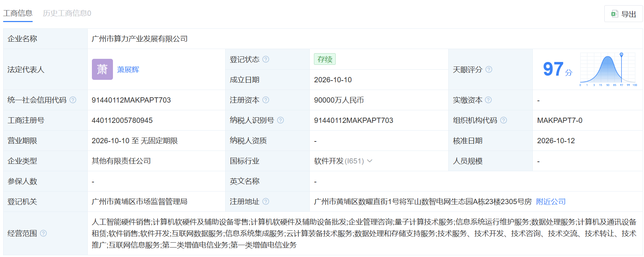Click the 2026-10-12 approval date value
The width and height of the screenshot is (644, 257).
[x=556, y=141]
